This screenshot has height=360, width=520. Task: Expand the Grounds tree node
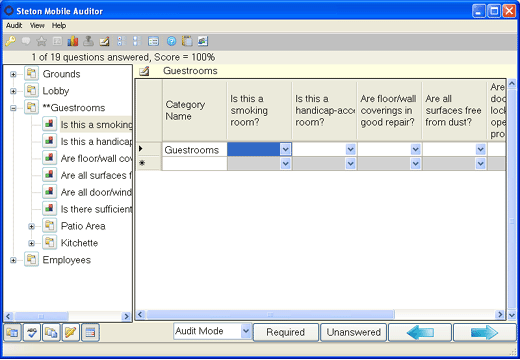point(13,74)
